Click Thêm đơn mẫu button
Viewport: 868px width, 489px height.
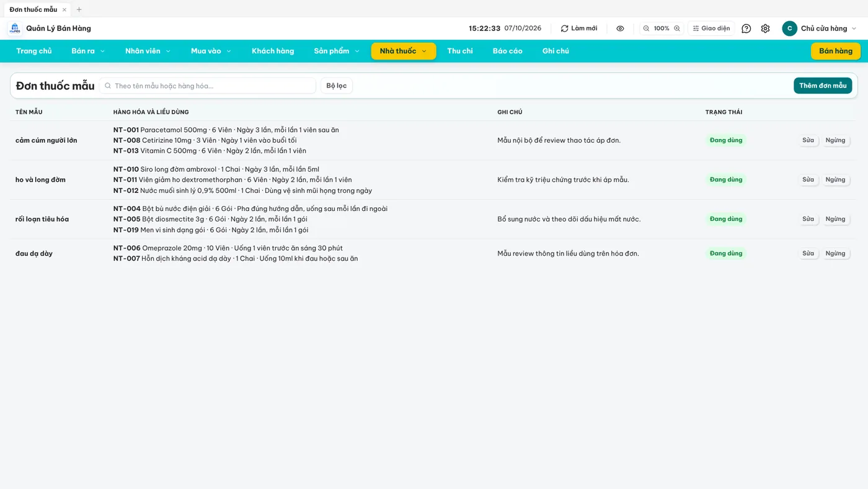point(823,86)
